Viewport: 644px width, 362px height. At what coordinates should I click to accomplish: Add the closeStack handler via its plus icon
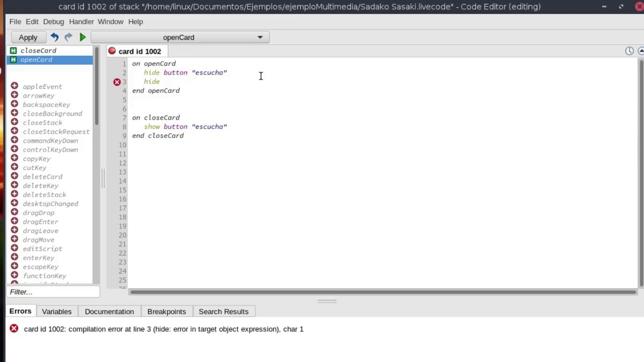click(x=15, y=122)
